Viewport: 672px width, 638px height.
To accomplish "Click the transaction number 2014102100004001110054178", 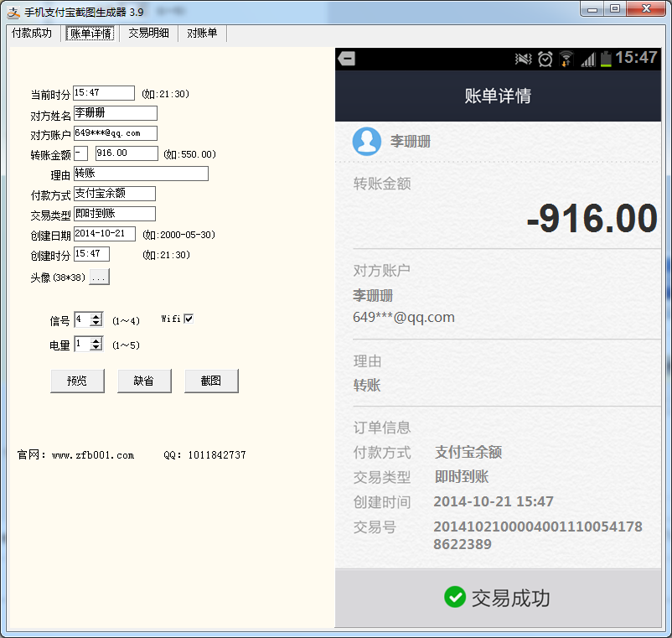I will (x=538, y=526).
